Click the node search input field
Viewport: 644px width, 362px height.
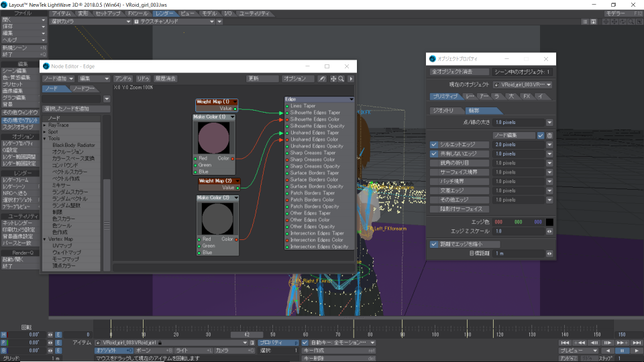[72, 99]
